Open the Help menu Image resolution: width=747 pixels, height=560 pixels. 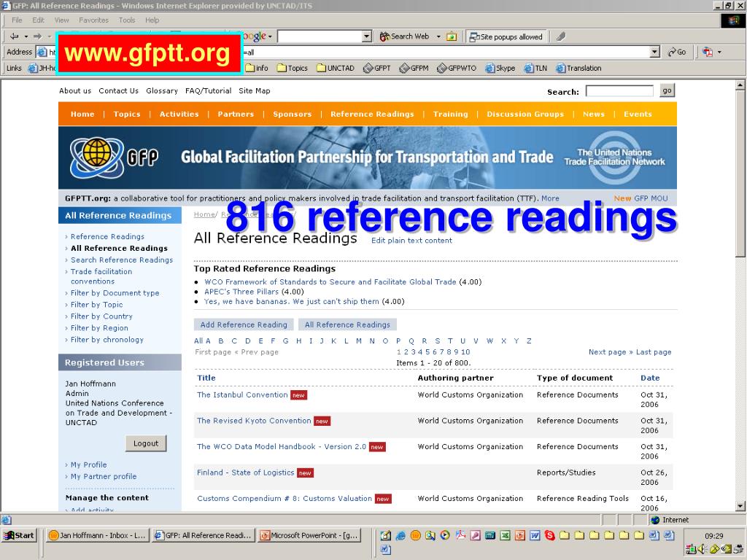152,20
